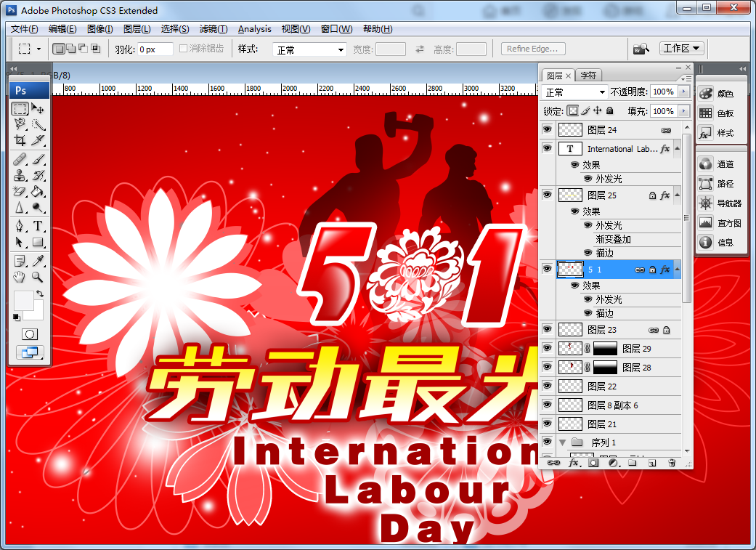This screenshot has width=756, height=550.
Task: Open the 样式 style dropdown
Action: pyautogui.click(x=309, y=49)
